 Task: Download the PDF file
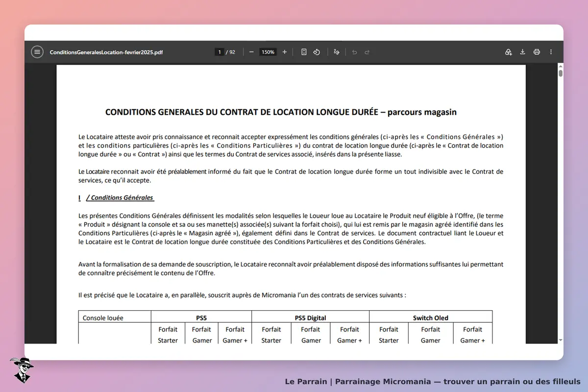(523, 52)
